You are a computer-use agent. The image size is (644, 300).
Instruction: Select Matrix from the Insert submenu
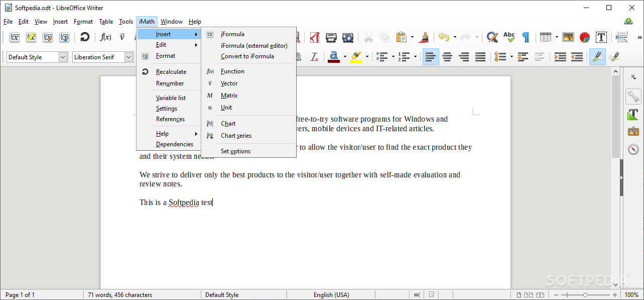[248, 95]
